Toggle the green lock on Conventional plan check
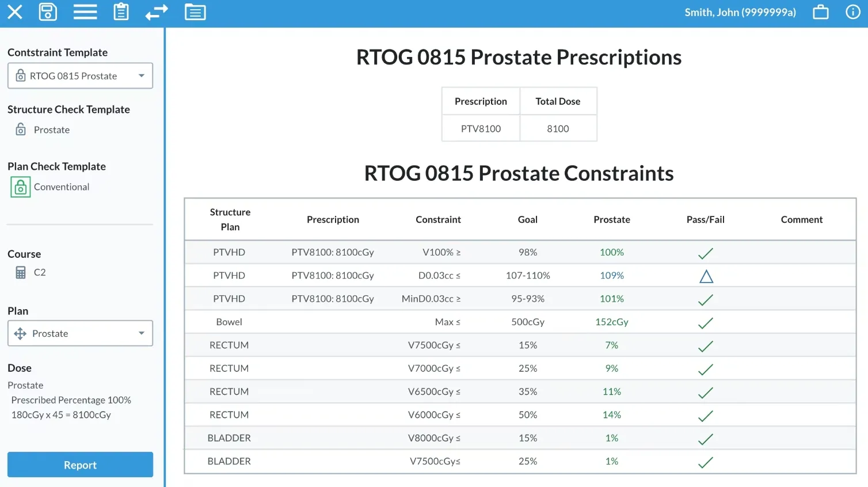The height and width of the screenshot is (487, 868). pos(20,187)
